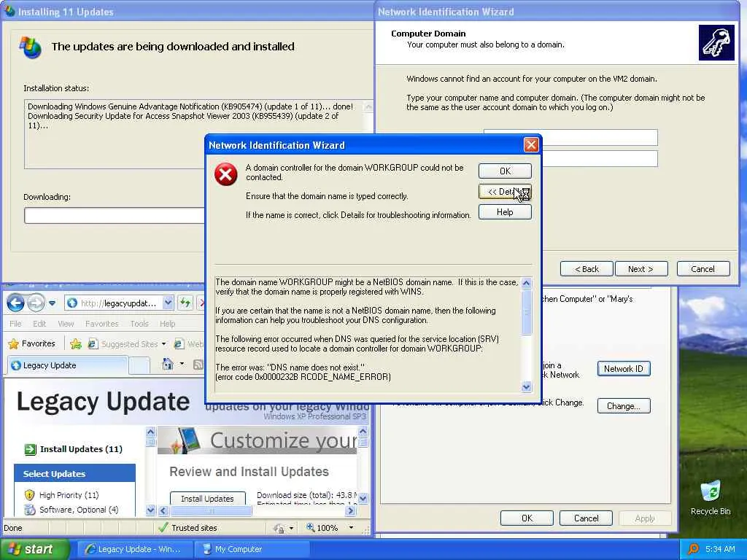Click the Trusted sites green checkmark in status bar

point(163,527)
